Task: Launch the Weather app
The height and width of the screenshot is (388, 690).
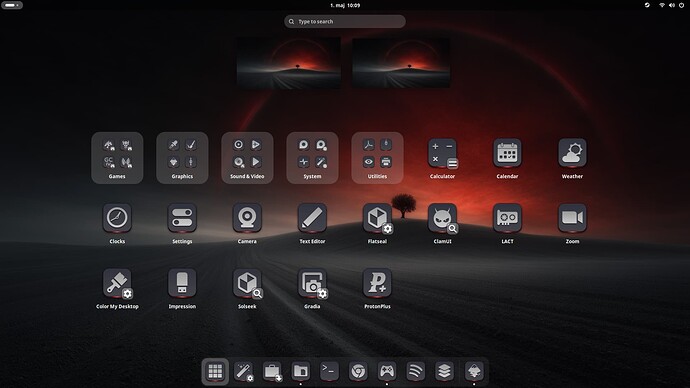Action: (x=572, y=153)
